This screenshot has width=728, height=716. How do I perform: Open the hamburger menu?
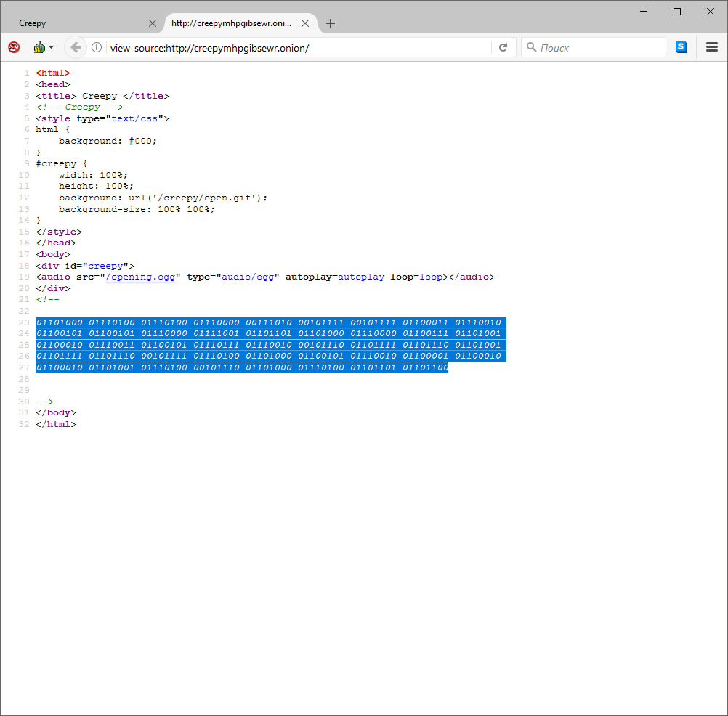(711, 48)
